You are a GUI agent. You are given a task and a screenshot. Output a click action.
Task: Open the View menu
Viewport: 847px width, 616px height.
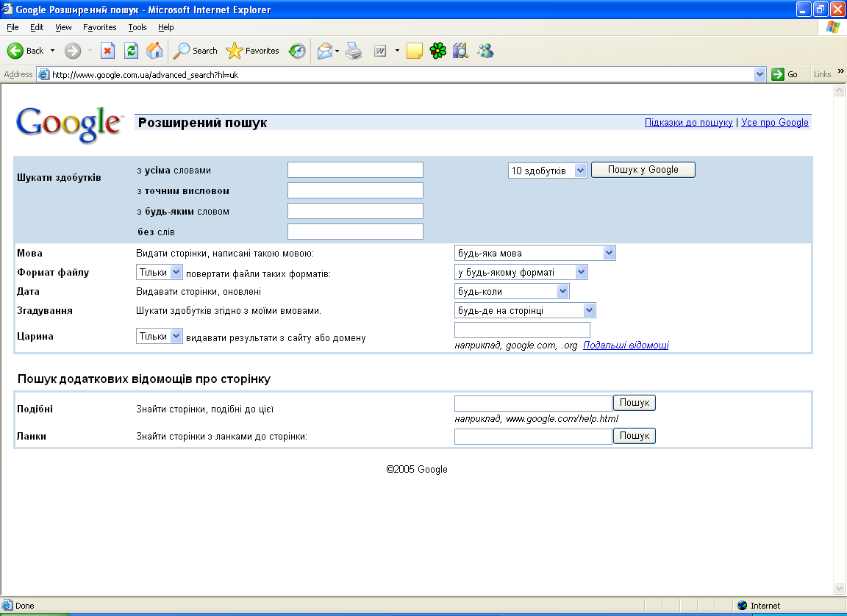coord(63,27)
